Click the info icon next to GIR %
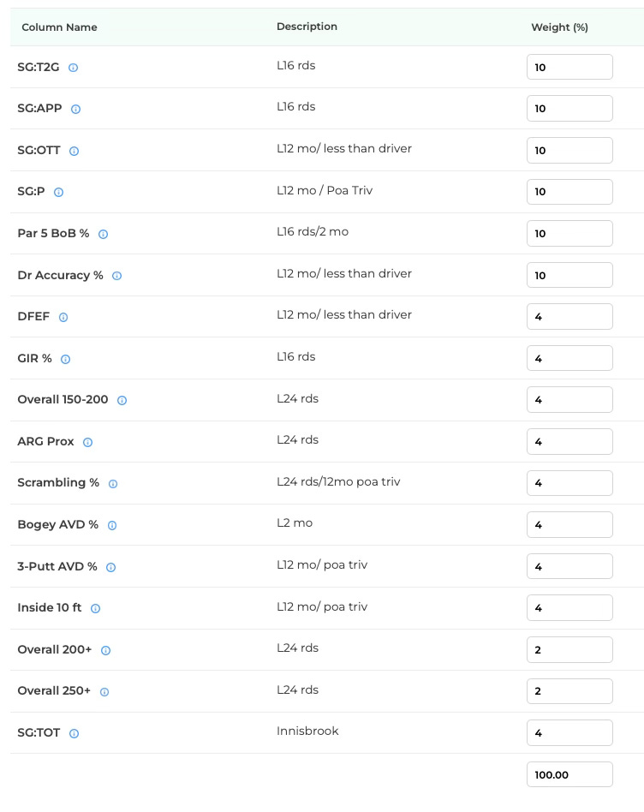 [x=65, y=360]
